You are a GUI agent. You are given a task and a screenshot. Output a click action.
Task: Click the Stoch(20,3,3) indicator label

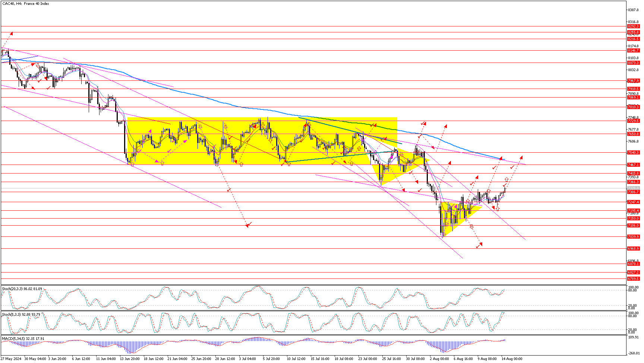click(22, 289)
